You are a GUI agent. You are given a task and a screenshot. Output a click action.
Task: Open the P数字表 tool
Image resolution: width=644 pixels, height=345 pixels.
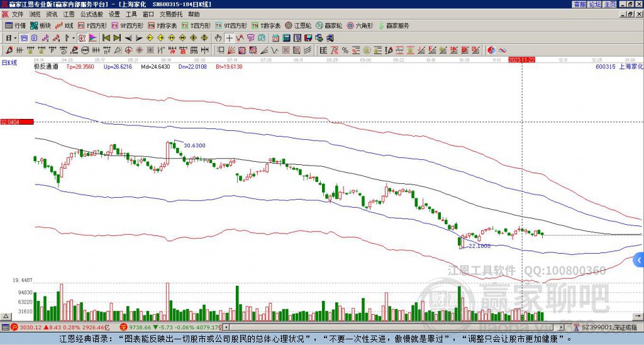click(x=162, y=25)
